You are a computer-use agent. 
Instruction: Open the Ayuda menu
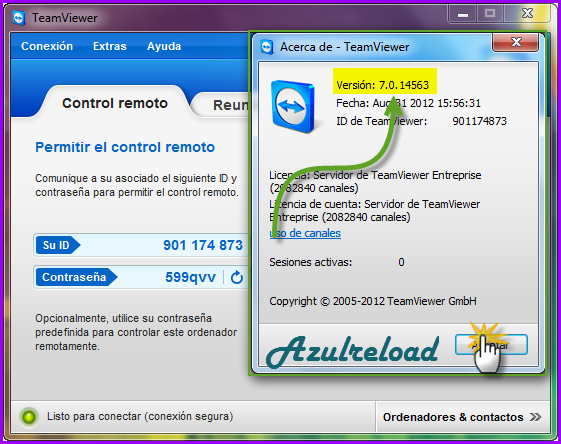164,46
